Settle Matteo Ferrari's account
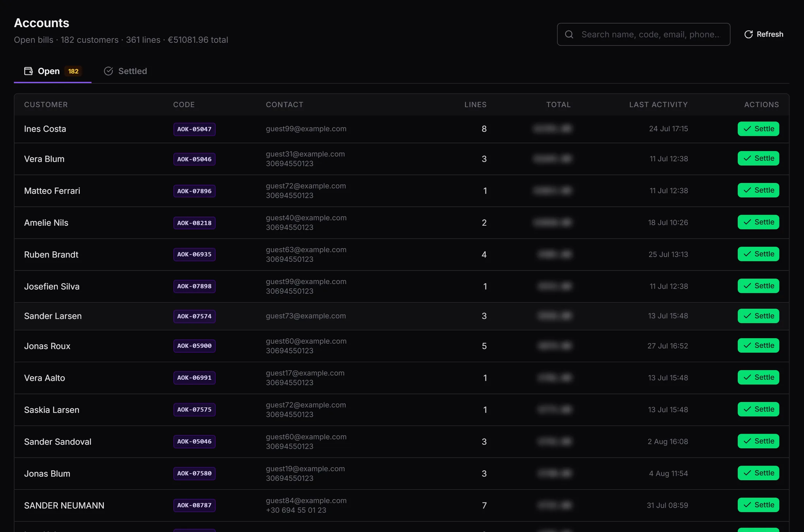 click(x=758, y=190)
